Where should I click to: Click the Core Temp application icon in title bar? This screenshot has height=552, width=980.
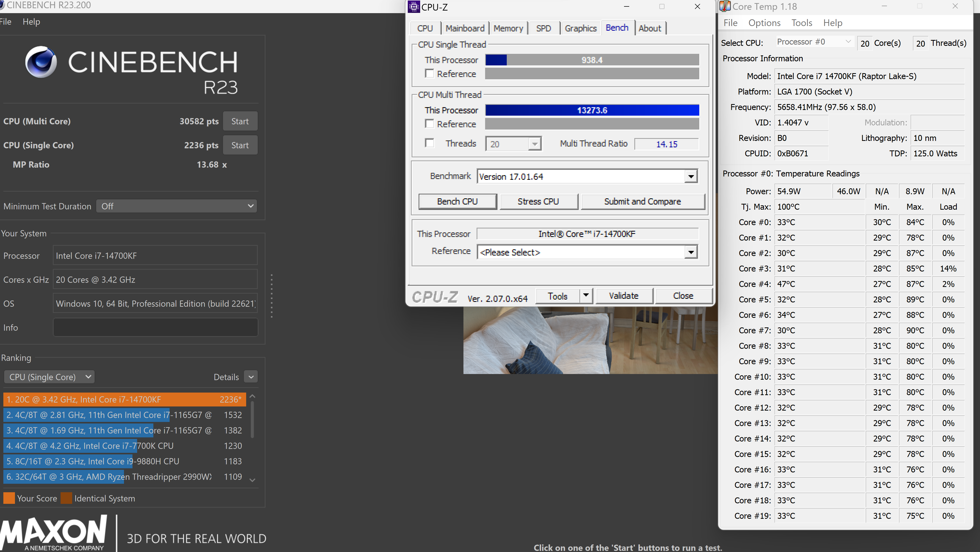pyautogui.click(x=725, y=6)
